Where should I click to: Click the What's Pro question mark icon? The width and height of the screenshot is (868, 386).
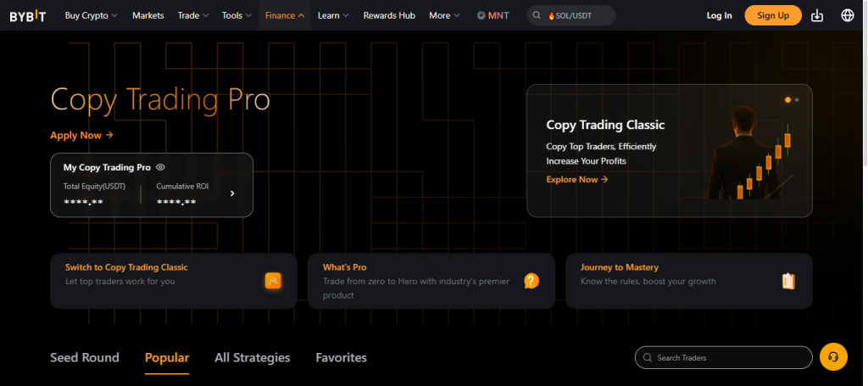pos(531,282)
